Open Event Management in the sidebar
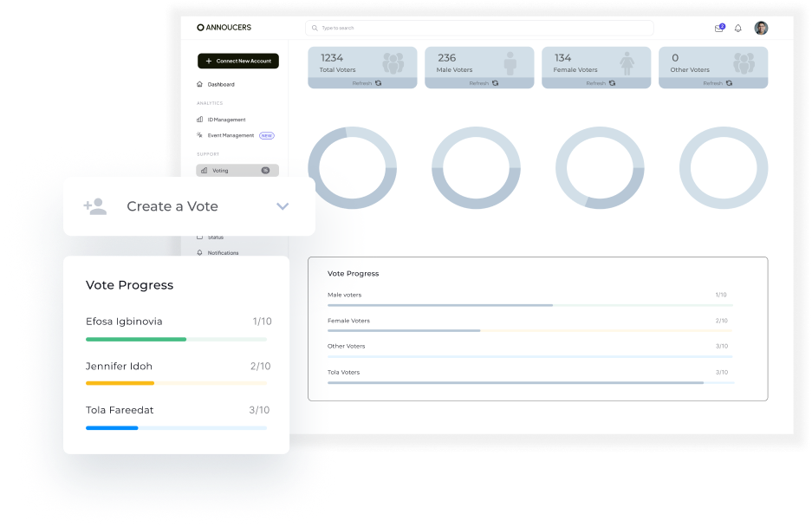This screenshot has height=527, width=812. coord(230,135)
